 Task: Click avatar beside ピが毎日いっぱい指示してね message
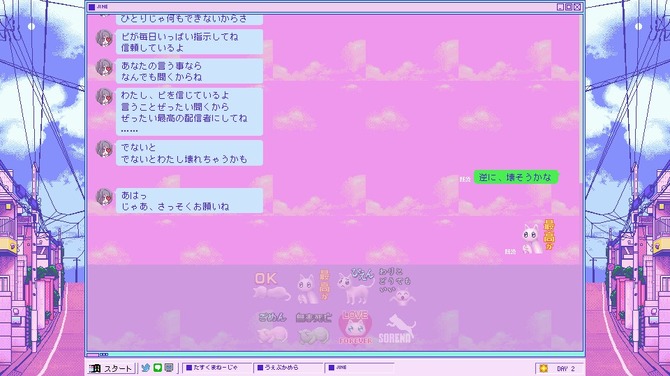[x=104, y=38]
